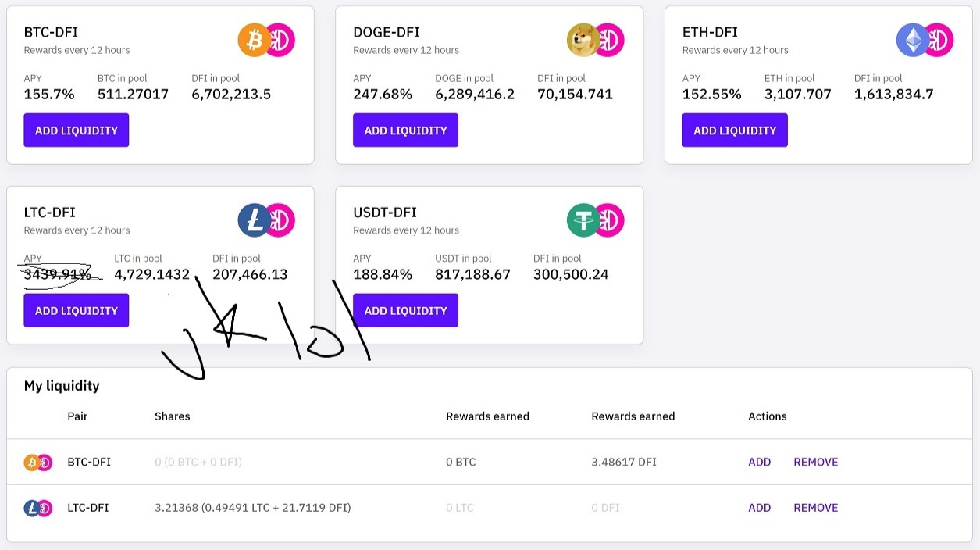980x550 pixels.
Task: Add liquidity to the LTC-DFI pool
Action: (77, 311)
